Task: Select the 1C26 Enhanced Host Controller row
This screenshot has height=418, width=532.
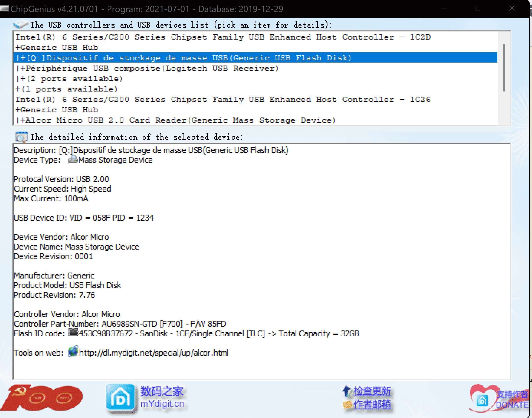Action: point(255,99)
